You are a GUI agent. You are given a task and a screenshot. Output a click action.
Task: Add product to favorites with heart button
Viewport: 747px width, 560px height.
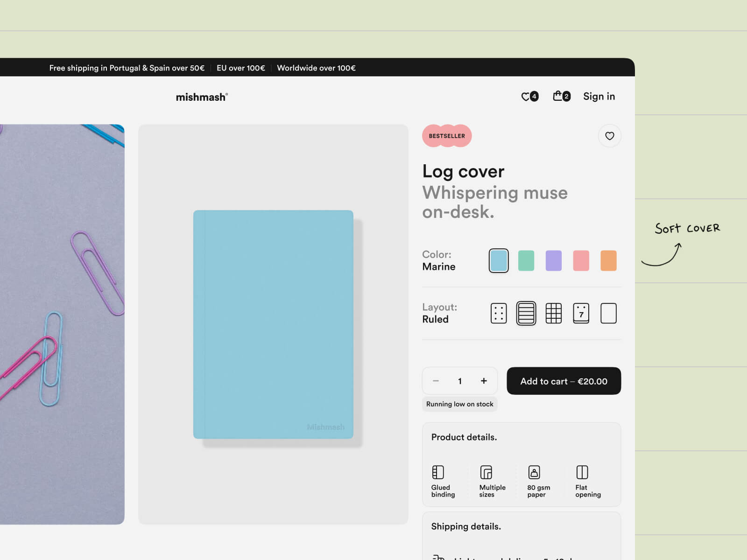click(x=609, y=136)
